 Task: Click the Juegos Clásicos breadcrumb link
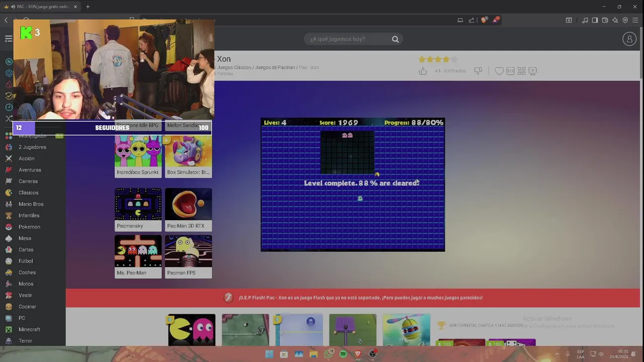(x=233, y=67)
